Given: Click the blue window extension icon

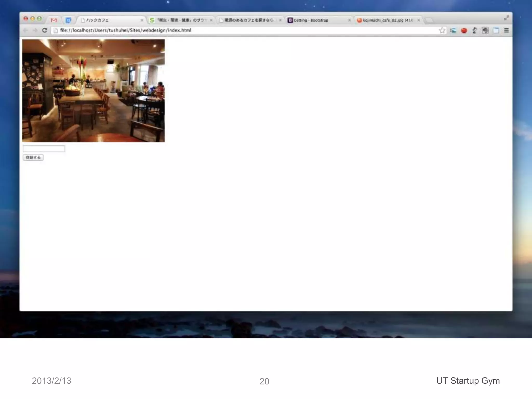Looking at the screenshot, I should click(x=496, y=30).
